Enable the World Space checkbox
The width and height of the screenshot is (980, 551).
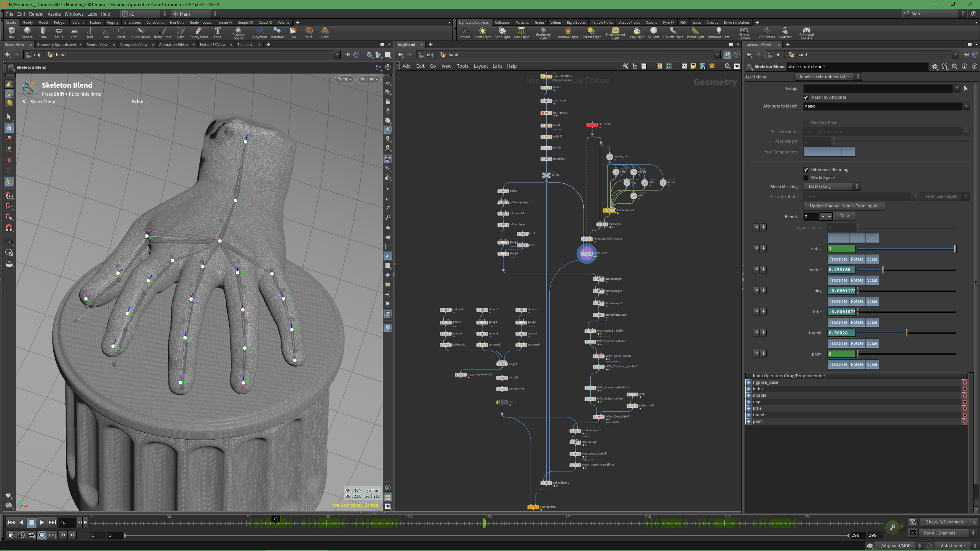(x=806, y=178)
